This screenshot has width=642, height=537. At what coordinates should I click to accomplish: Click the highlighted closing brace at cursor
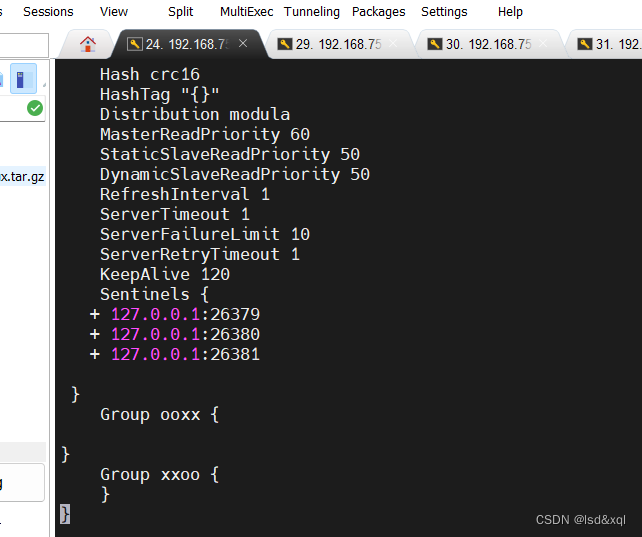[65, 514]
